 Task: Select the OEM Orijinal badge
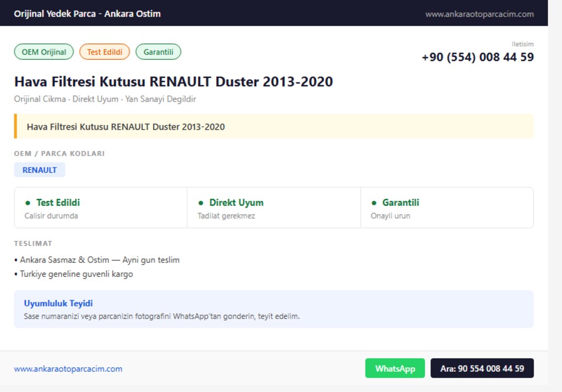(44, 52)
